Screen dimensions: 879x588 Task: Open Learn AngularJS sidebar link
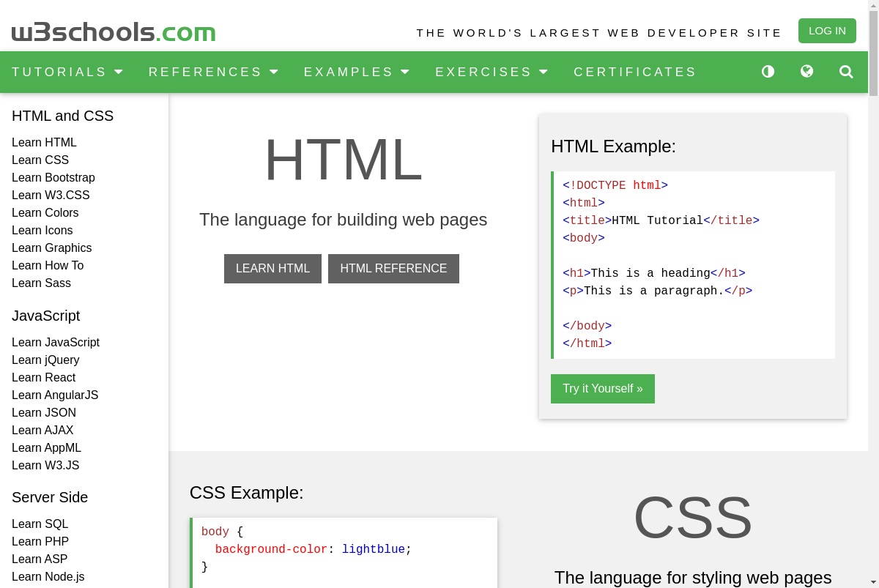pyautogui.click(x=55, y=395)
